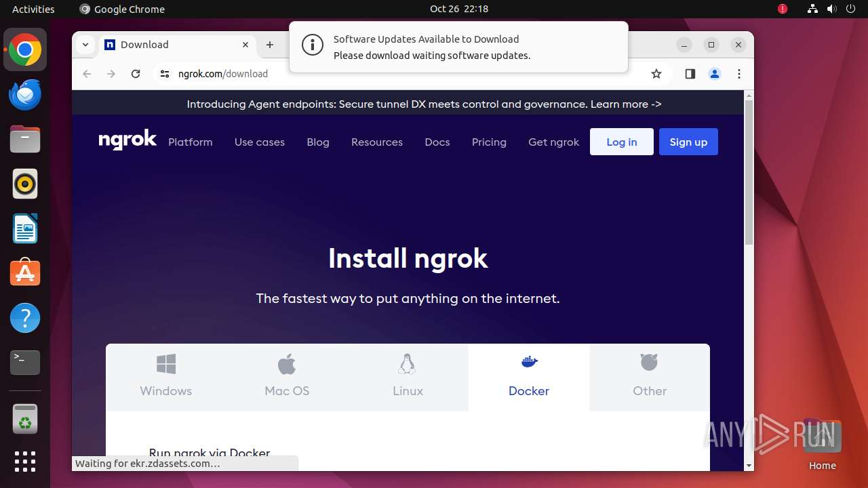
Task: Select the Mac OS install tab
Action: [x=287, y=377]
